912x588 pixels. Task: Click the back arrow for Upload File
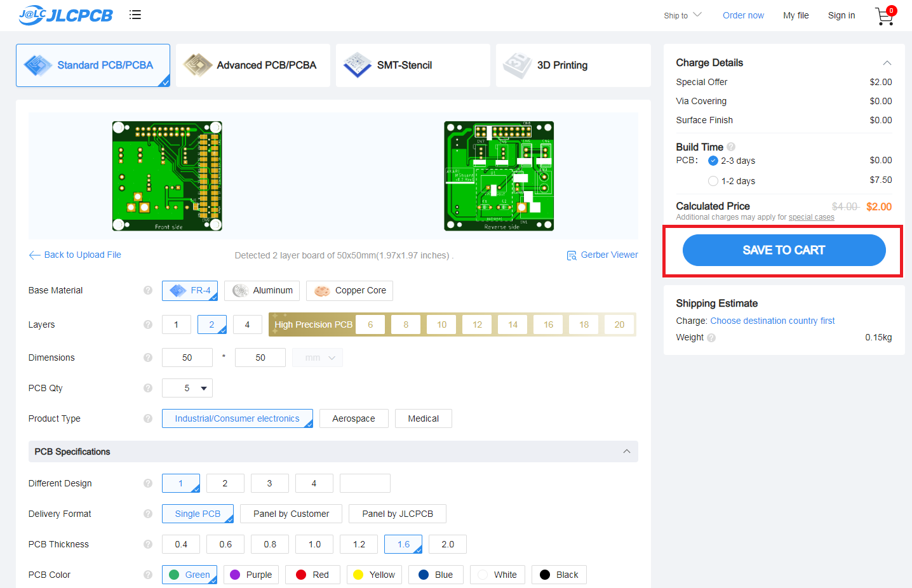click(x=34, y=255)
